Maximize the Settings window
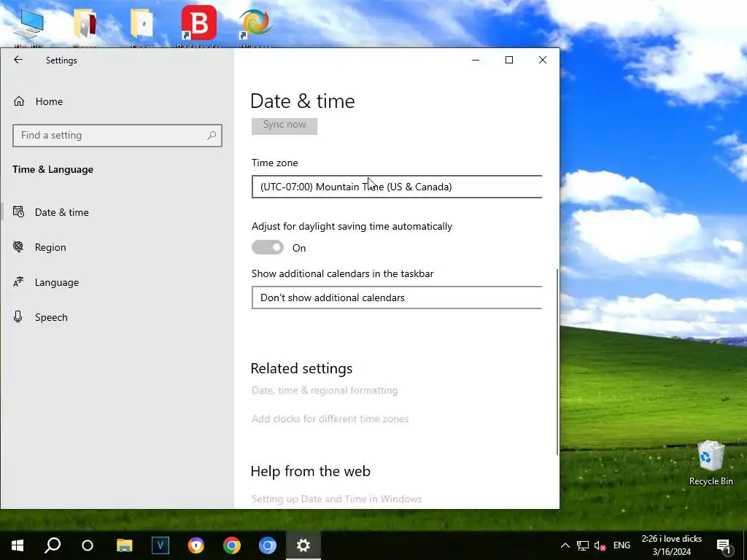Viewport: 747px width, 560px height. (508, 60)
